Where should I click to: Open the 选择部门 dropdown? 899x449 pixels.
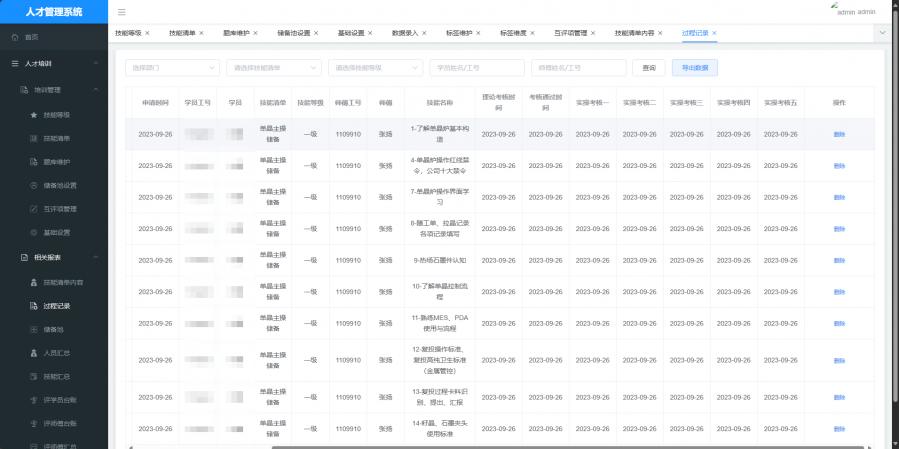click(173, 68)
